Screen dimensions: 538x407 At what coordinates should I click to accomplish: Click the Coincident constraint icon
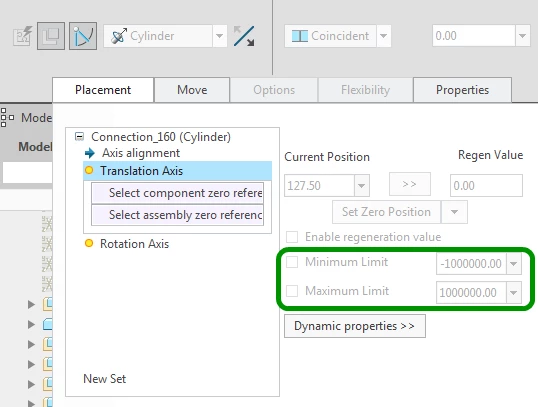coord(300,36)
